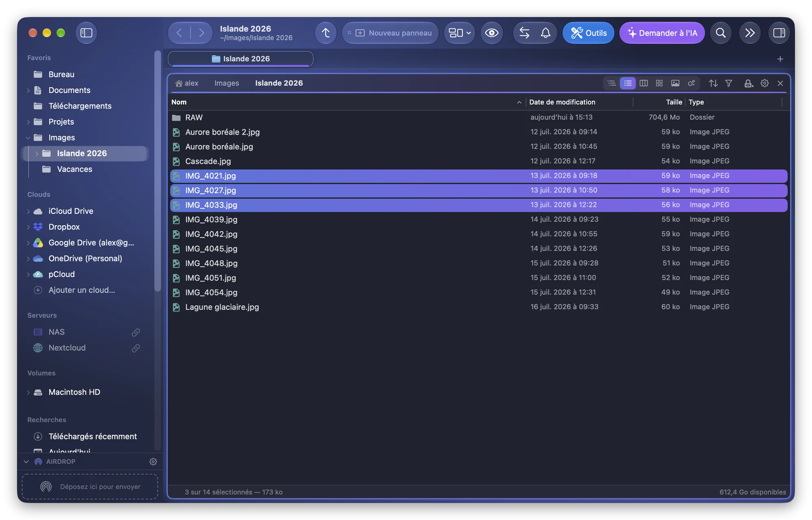Collapse the AirDrop section
Image resolution: width=812 pixels, height=520 pixels.
tap(26, 462)
